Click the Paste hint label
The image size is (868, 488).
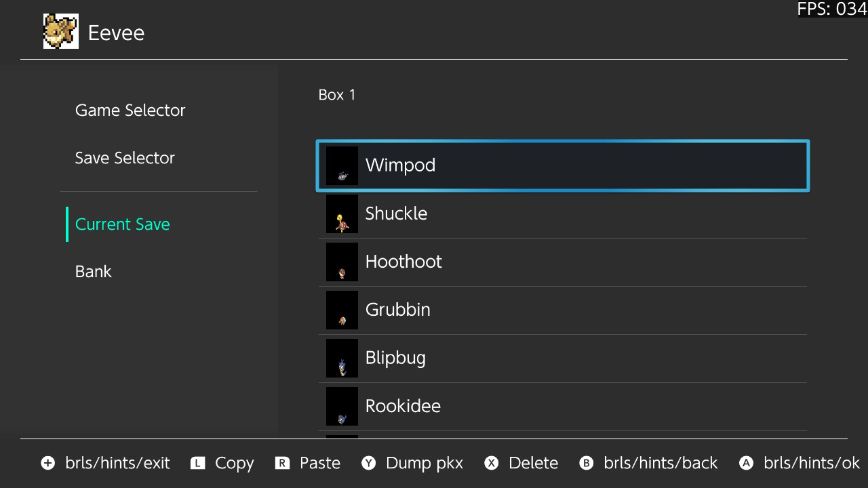point(320,463)
